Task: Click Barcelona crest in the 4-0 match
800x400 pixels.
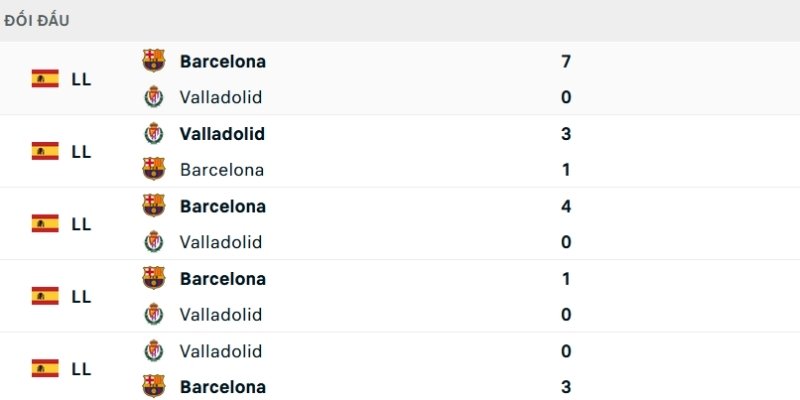Action: (154, 206)
